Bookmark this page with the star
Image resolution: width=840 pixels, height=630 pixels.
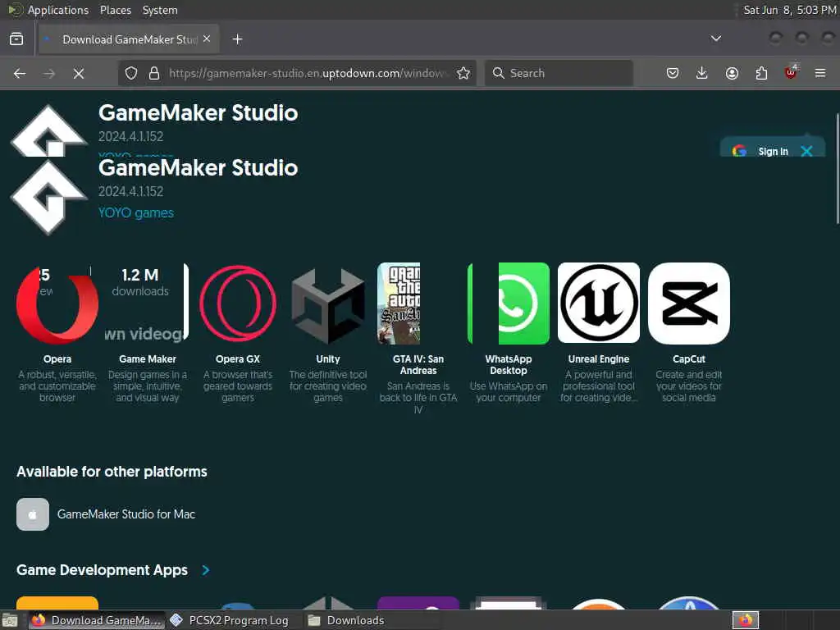pos(463,73)
